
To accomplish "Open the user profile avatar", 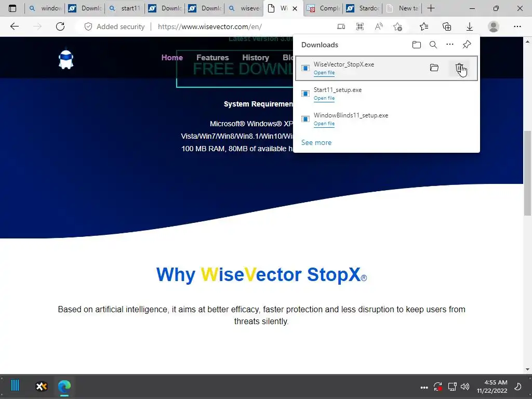I will pyautogui.click(x=494, y=26).
